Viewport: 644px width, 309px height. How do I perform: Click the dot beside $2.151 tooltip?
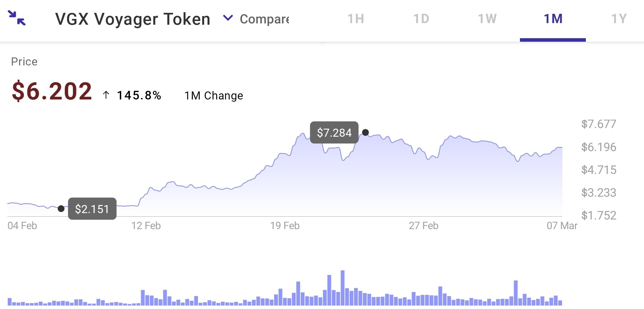pos(61,209)
